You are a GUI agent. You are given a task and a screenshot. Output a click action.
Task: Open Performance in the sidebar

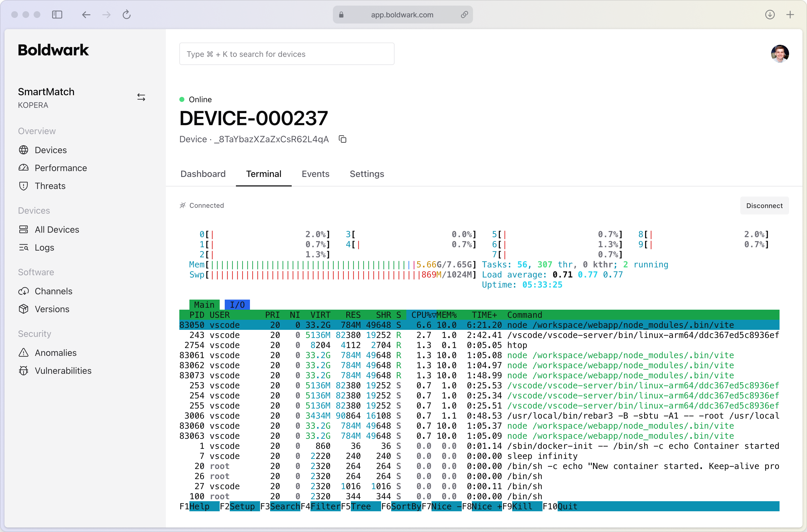click(61, 168)
